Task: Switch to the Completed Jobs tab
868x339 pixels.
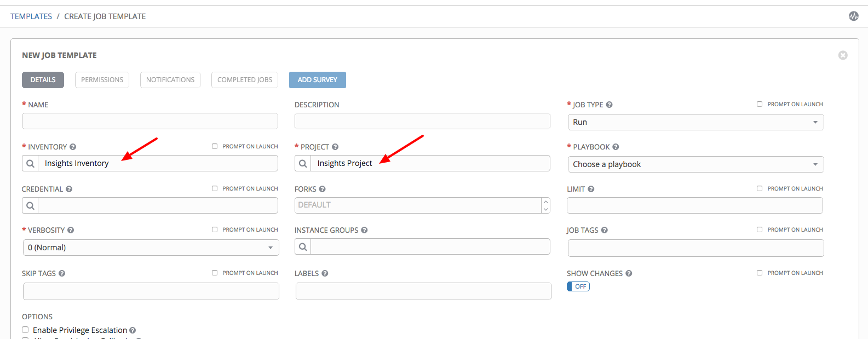Action: [x=245, y=80]
